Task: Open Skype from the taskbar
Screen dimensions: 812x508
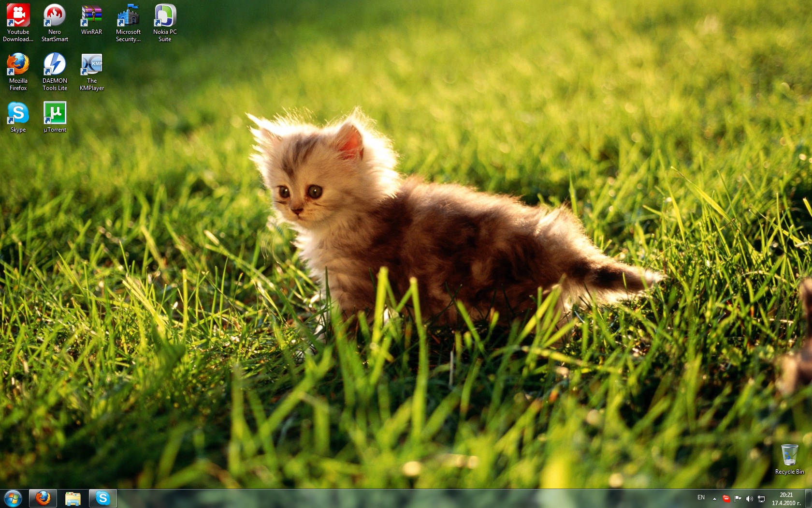Action: pos(103,498)
